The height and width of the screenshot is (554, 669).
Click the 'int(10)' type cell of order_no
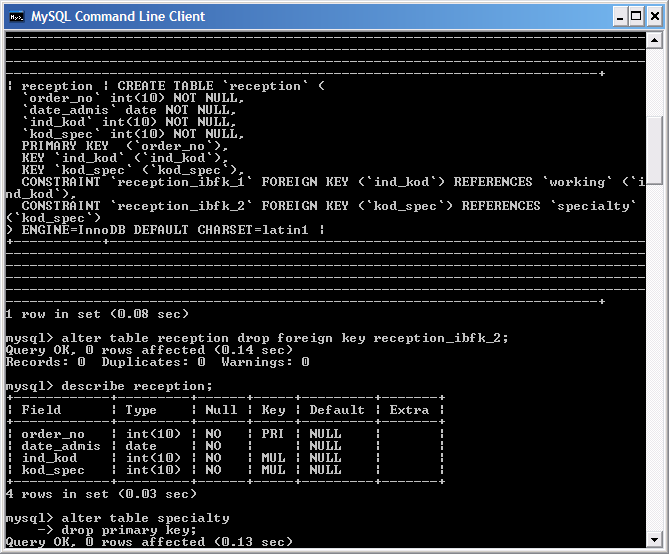[153, 434]
